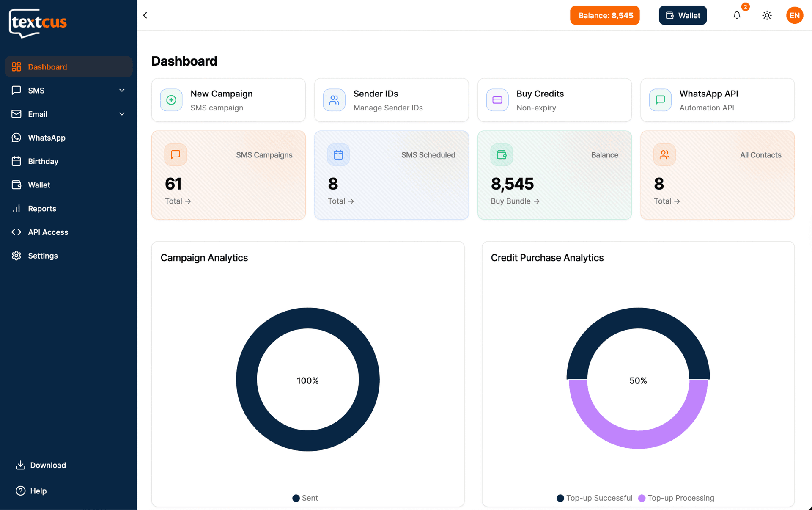Toggle the Sent legend on Campaign Analytics

(x=305, y=498)
